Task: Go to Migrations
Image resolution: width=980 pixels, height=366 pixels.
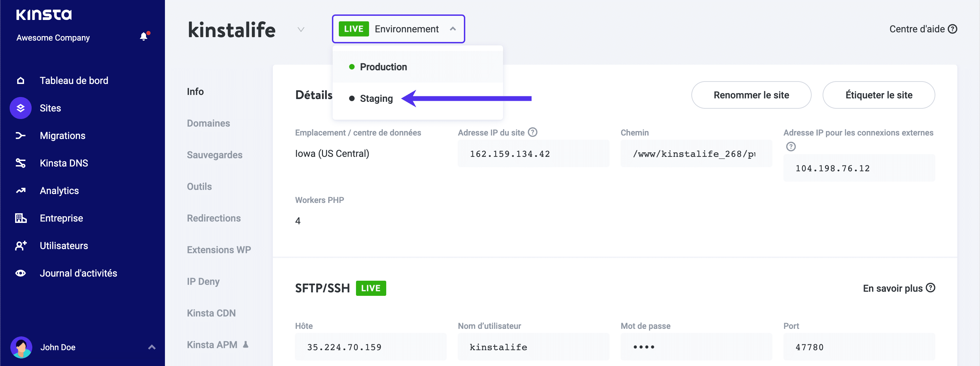Action: 63,135
